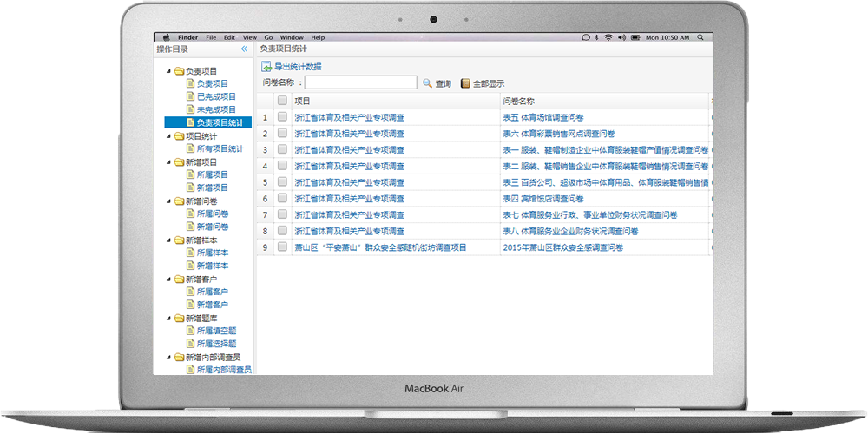Open the Apple logo menu
868x434 pixels.
[x=166, y=37]
